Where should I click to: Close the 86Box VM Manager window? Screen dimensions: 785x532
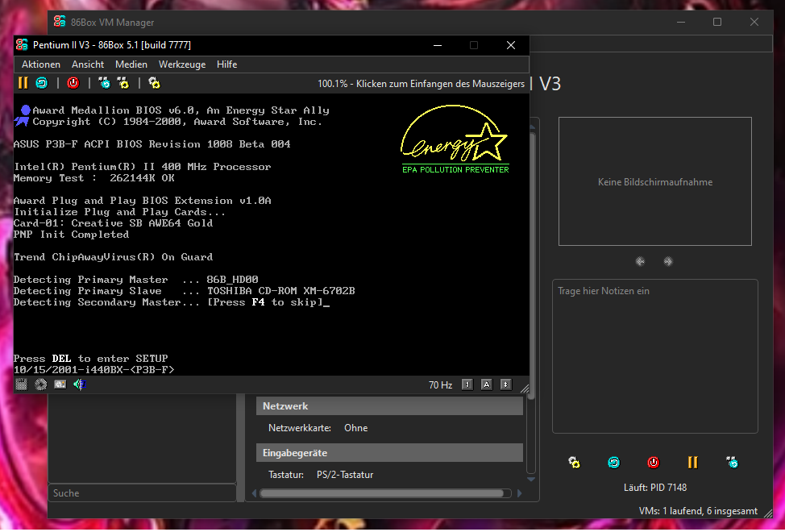point(754,22)
